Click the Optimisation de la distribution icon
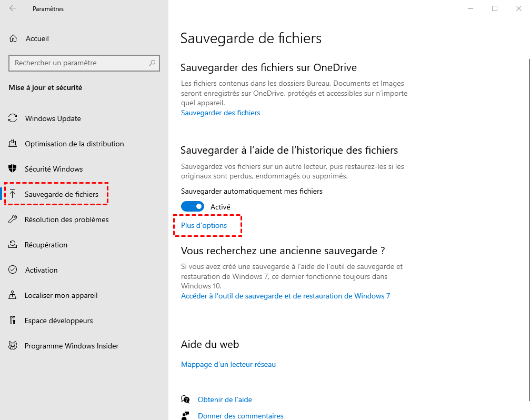The width and height of the screenshot is (531, 420). [x=13, y=144]
